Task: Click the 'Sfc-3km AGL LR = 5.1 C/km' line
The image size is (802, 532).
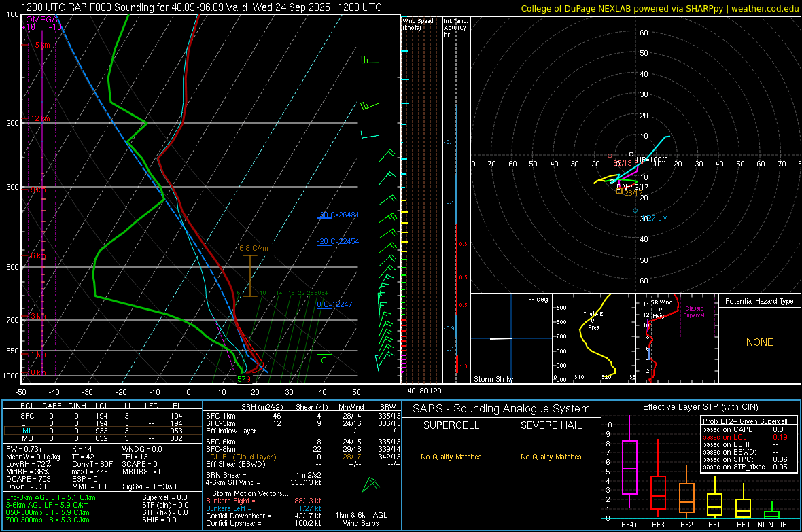Action: click(51, 497)
